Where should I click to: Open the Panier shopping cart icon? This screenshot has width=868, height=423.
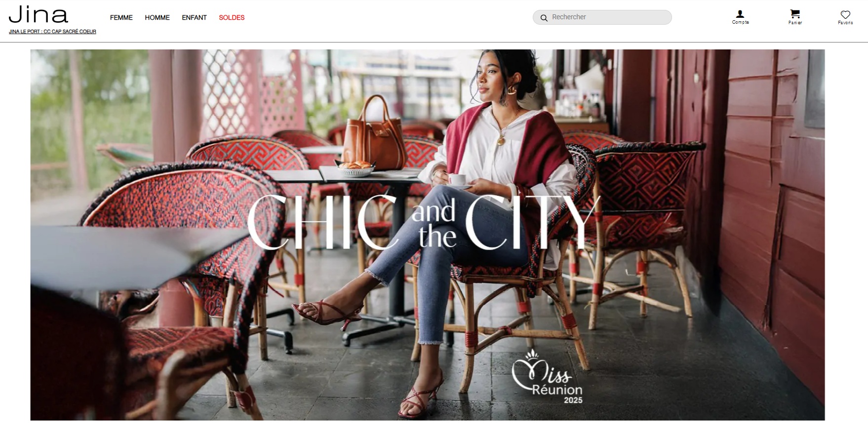(795, 14)
